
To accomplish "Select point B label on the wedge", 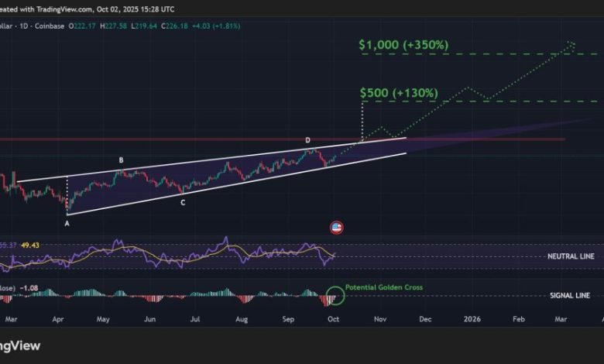I will pos(121,160).
